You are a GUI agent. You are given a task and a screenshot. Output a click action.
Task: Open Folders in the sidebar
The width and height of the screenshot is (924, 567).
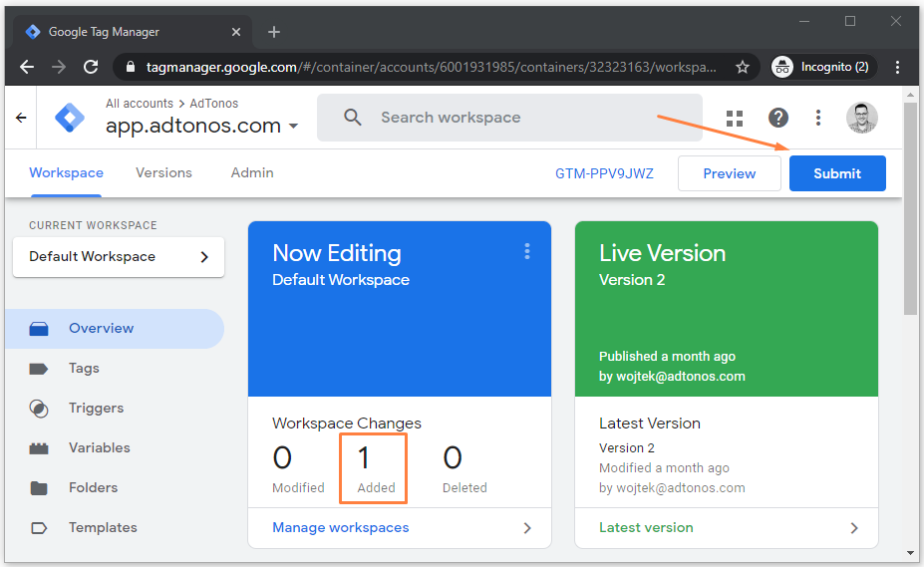(93, 488)
